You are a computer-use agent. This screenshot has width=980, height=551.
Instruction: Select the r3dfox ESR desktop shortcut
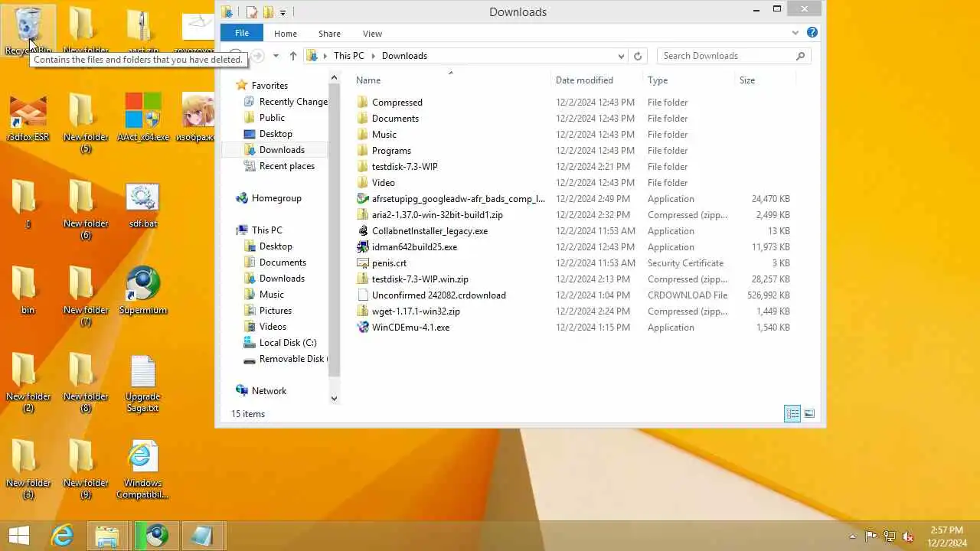pos(28,117)
